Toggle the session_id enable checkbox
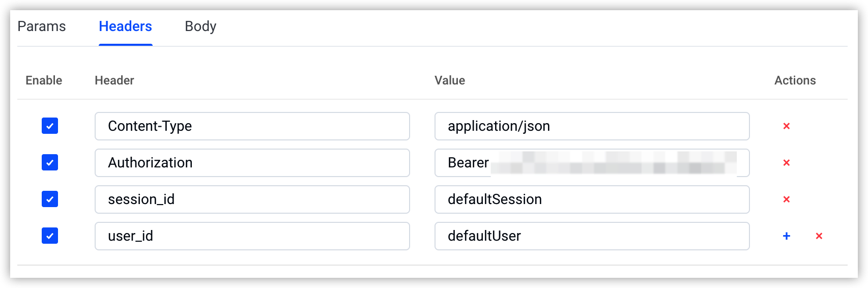Viewport: 868px width, 288px height. (50, 199)
